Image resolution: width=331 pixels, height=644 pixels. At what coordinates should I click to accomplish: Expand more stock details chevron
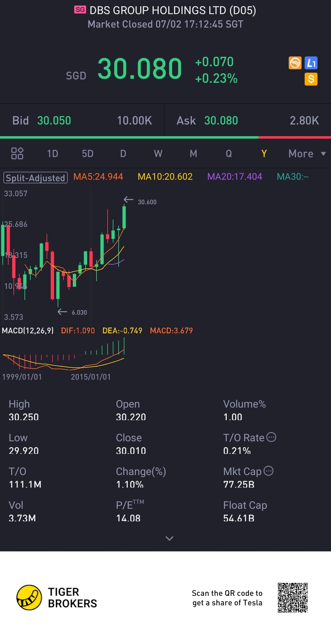point(169,538)
